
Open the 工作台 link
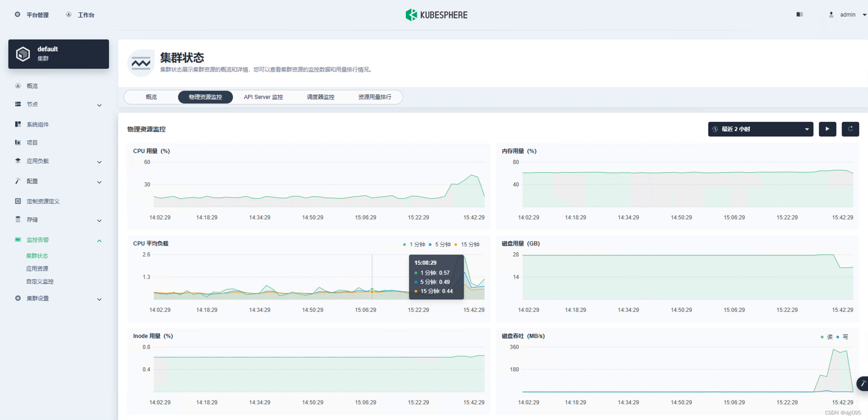[x=86, y=15]
